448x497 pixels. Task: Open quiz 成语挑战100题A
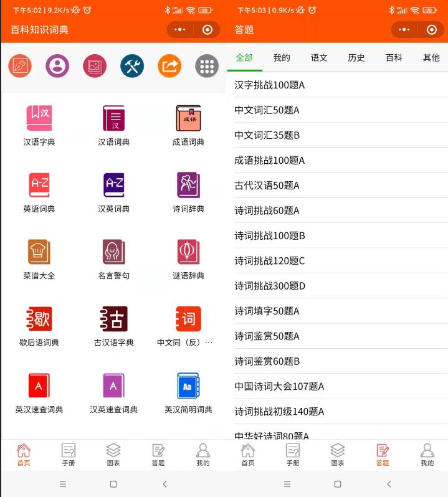(341, 161)
